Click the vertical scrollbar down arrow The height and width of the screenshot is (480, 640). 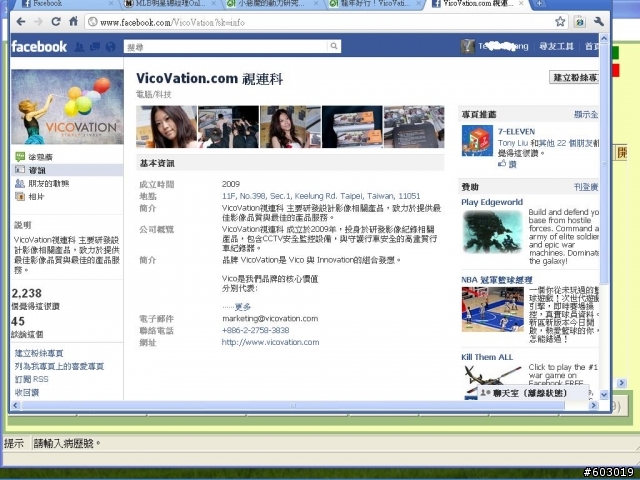pyautogui.click(x=604, y=394)
